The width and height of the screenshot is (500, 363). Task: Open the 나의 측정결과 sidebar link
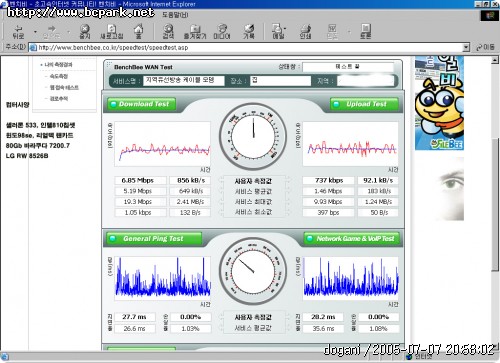58,65
